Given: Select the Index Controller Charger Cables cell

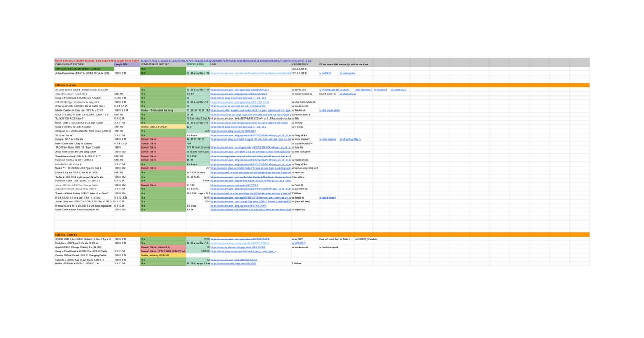Looking at the screenshot, I should [84, 144].
